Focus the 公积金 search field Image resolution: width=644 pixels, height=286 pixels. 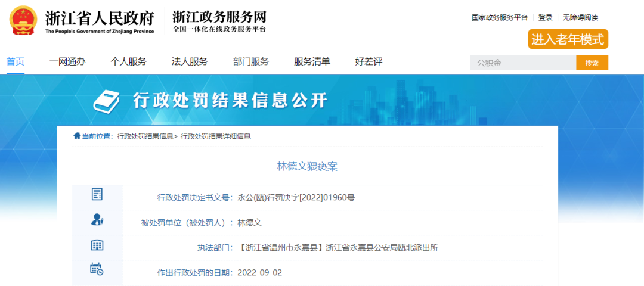tap(523, 63)
